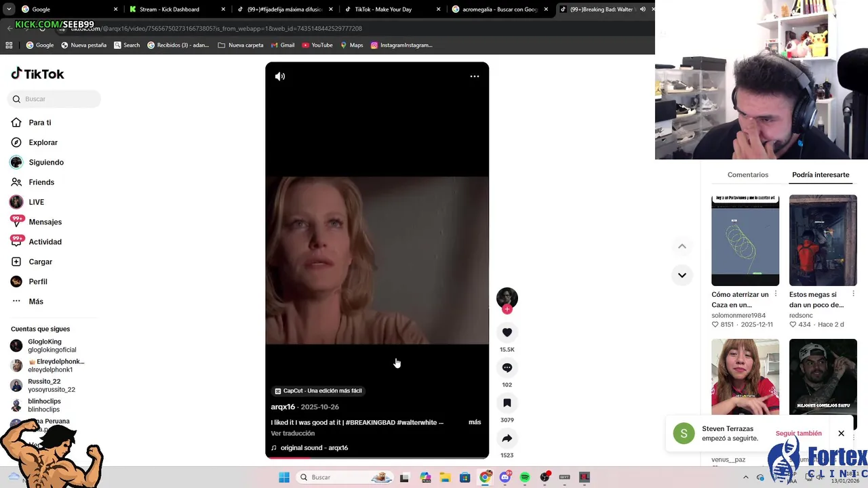Close the Stream - Kick Dashboard tab
This screenshot has width=868, height=488.
tap(223, 9)
